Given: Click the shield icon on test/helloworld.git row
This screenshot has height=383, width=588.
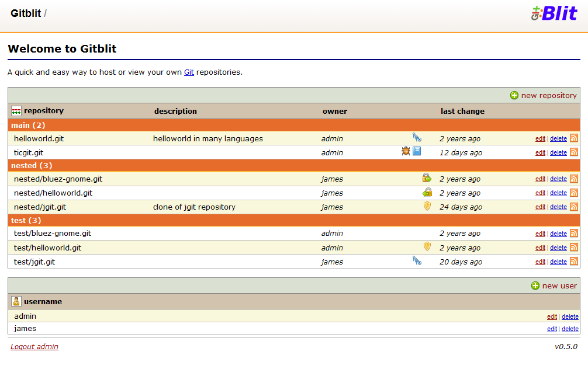Looking at the screenshot, I should 427,246.
